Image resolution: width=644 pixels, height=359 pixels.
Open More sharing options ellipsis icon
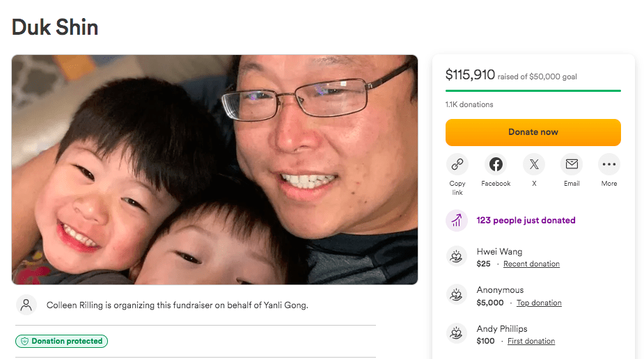(x=609, y=165)
